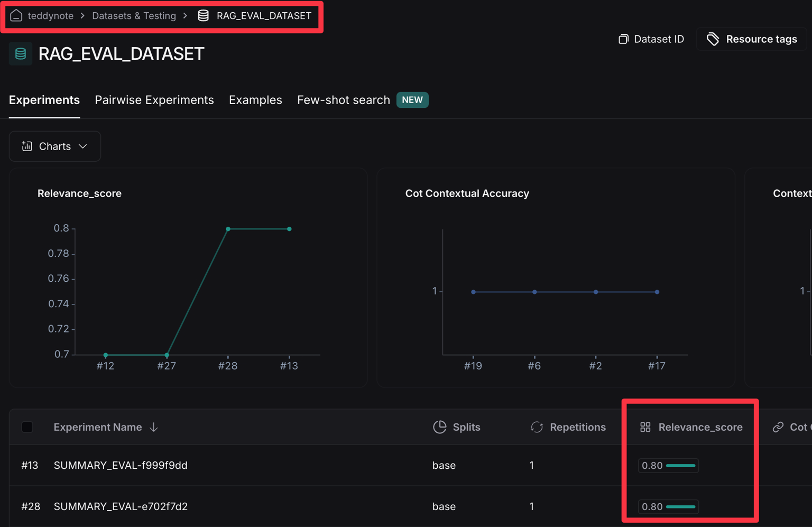812x527 pixels.
Task: Open the Few-shot search tab
Action: pyautogui.click(x=344, y=100)
